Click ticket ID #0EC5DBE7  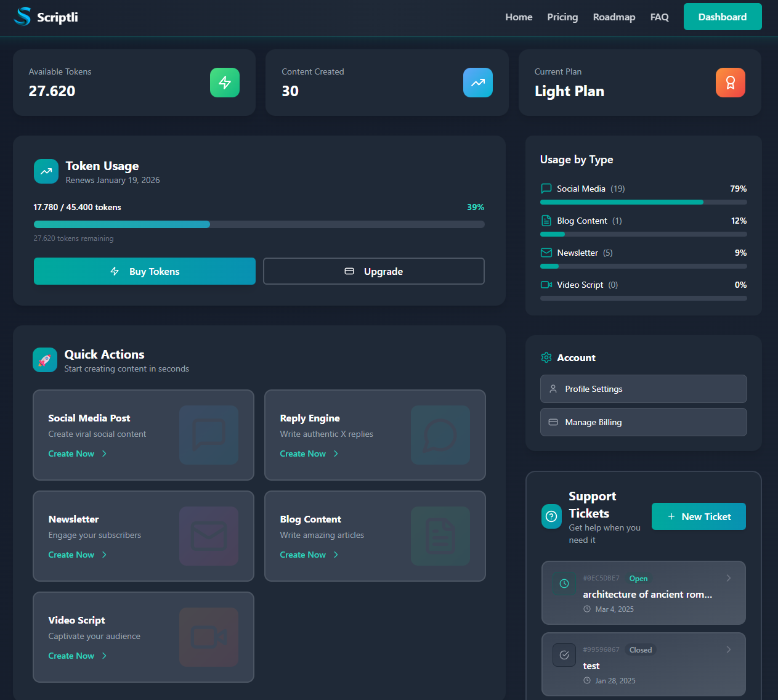[601, 578]
